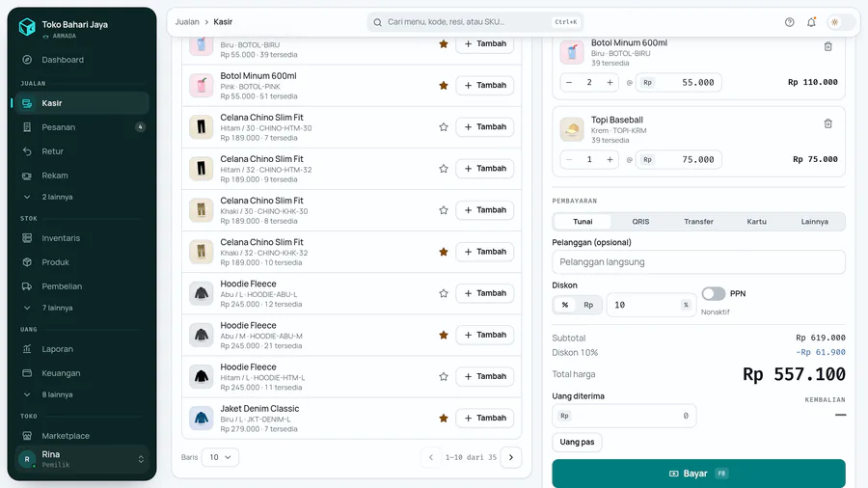Open Laporan in the sidebar
The image size is (868, 488).
click(81, 349)
